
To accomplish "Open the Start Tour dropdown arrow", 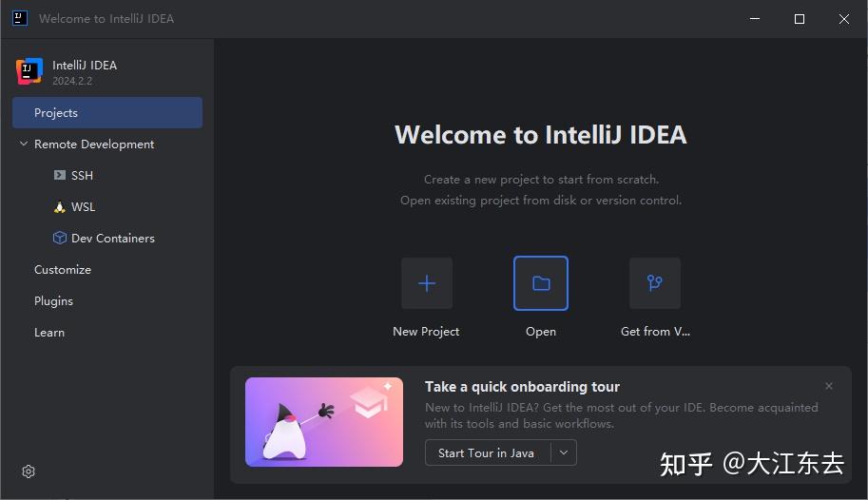I will pyautogui.click(x=564, y=452).
